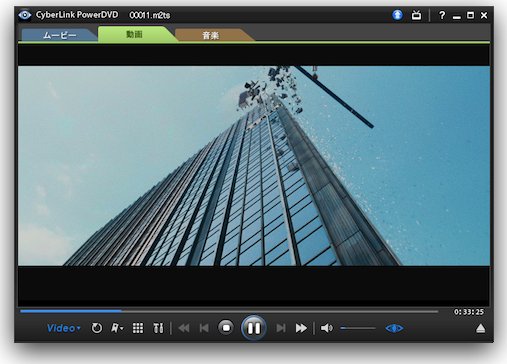Open the Video source dropdown
Viewport: 507px width, 364px height.
63,328
